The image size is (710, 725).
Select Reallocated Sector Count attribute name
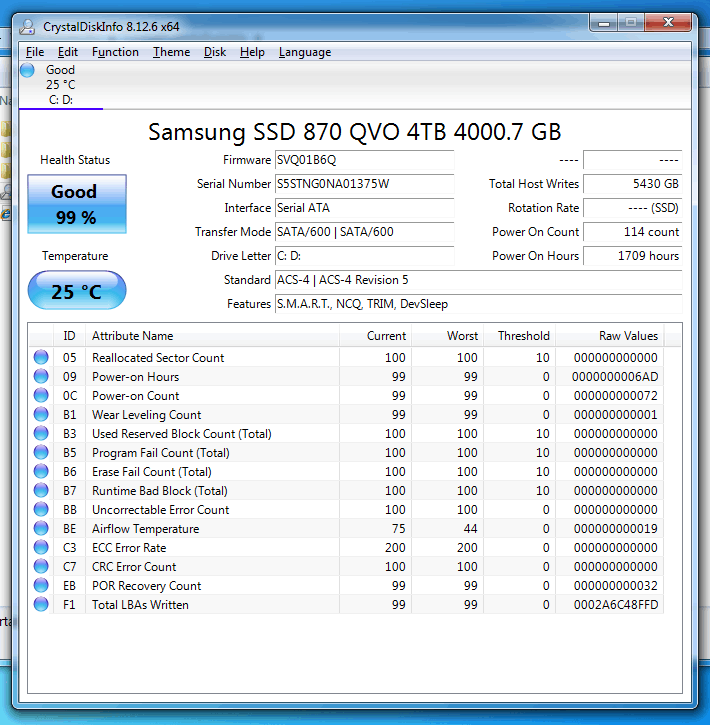coord(158,357)
